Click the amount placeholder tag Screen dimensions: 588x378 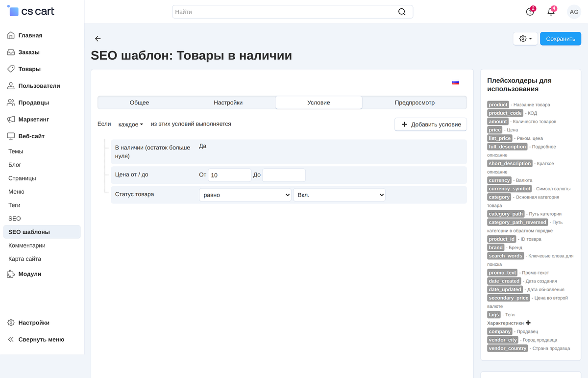coord(498,121)
